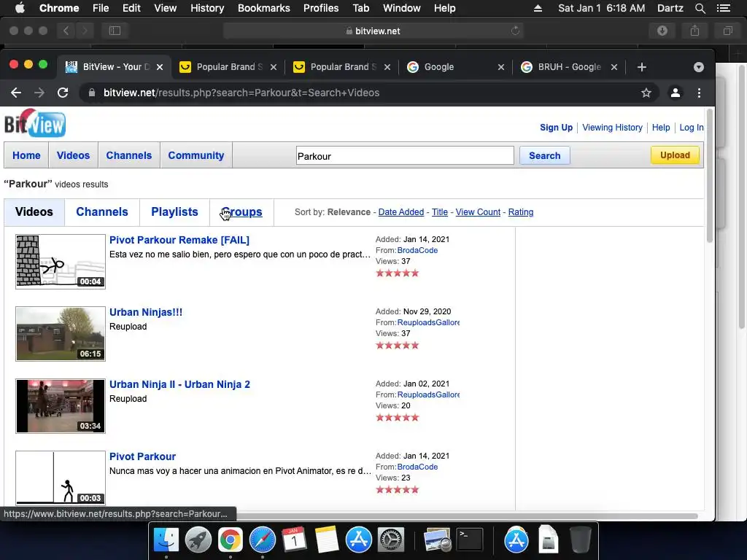747x560 pixels.
Task: Select the Channels results tab
Action: [x=102, y=212]
